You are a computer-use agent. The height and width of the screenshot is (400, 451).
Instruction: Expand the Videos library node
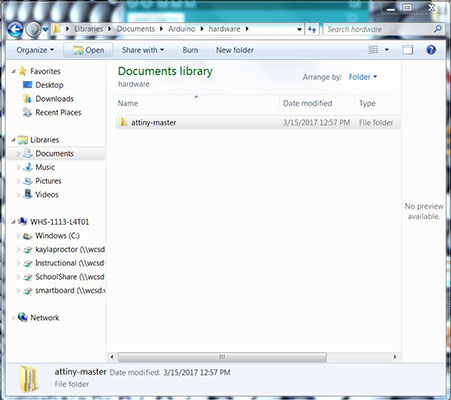coord(19,195)
